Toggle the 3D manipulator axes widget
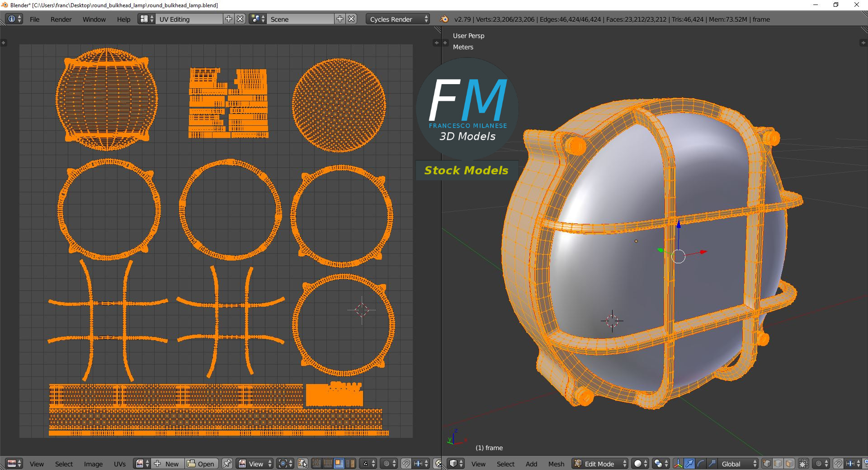This screenshot has width=868, height=470. click(x=678, y=464)
